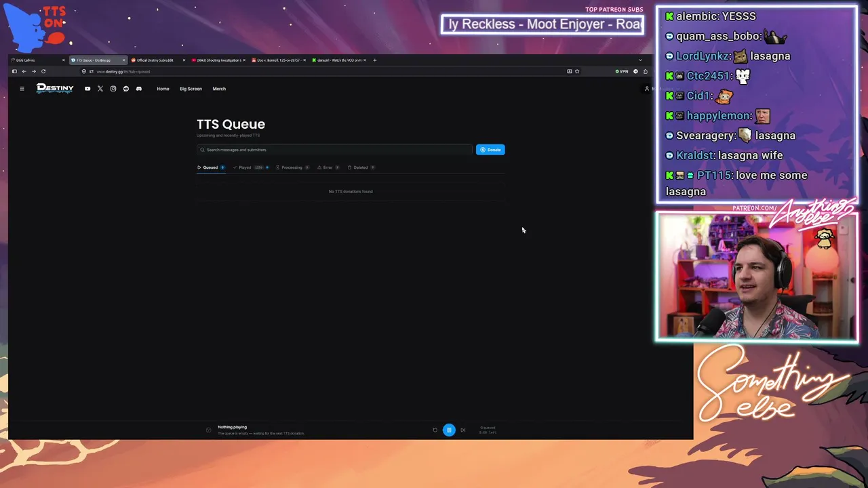The image size is (868, 488).
Task: Click the blue Donate button
Action: [490, 150]
